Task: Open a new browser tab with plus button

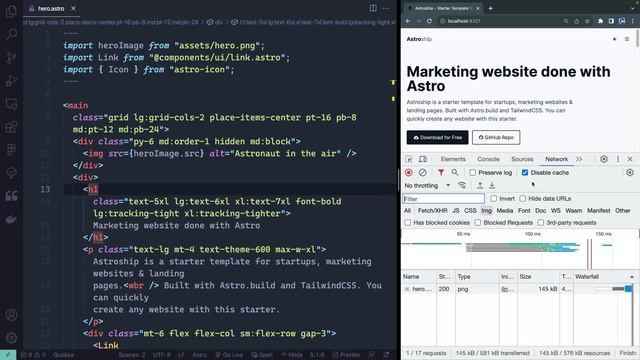Action: pos(491,8)
